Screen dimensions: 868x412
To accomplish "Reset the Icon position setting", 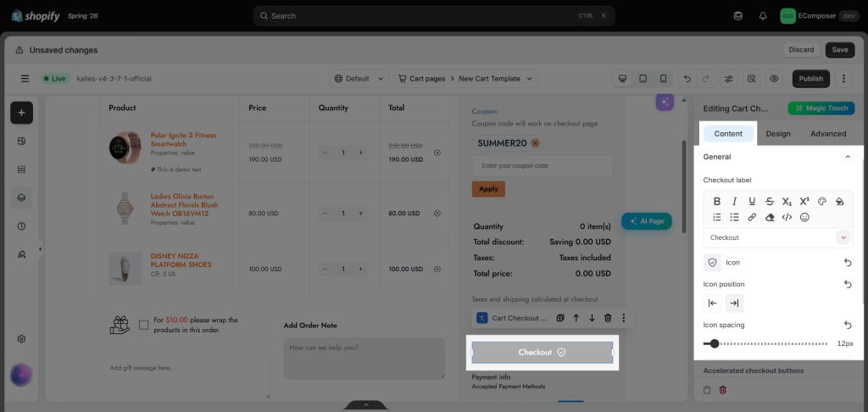I will tap(848, 284).
